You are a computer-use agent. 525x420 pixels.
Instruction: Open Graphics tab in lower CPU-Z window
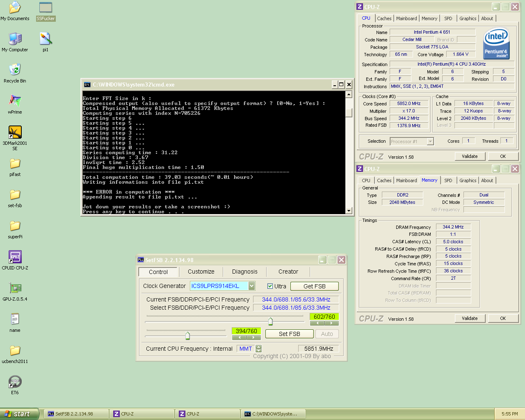click(x=468, y=180)
